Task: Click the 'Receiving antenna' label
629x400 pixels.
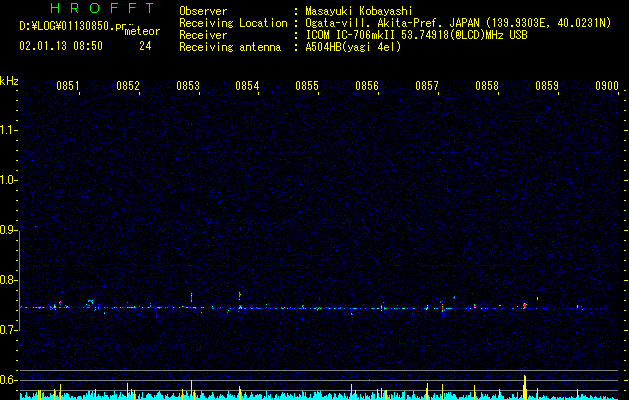Action: point(230,47)
